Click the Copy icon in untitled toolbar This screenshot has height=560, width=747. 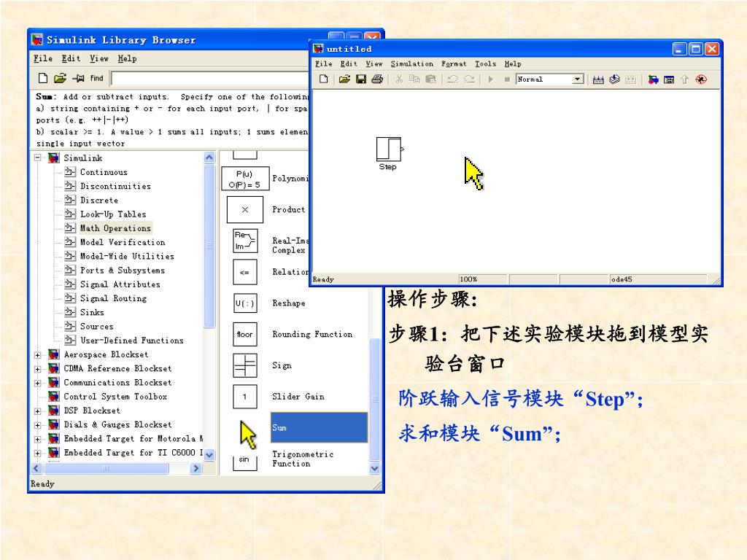tap(414, 79)
